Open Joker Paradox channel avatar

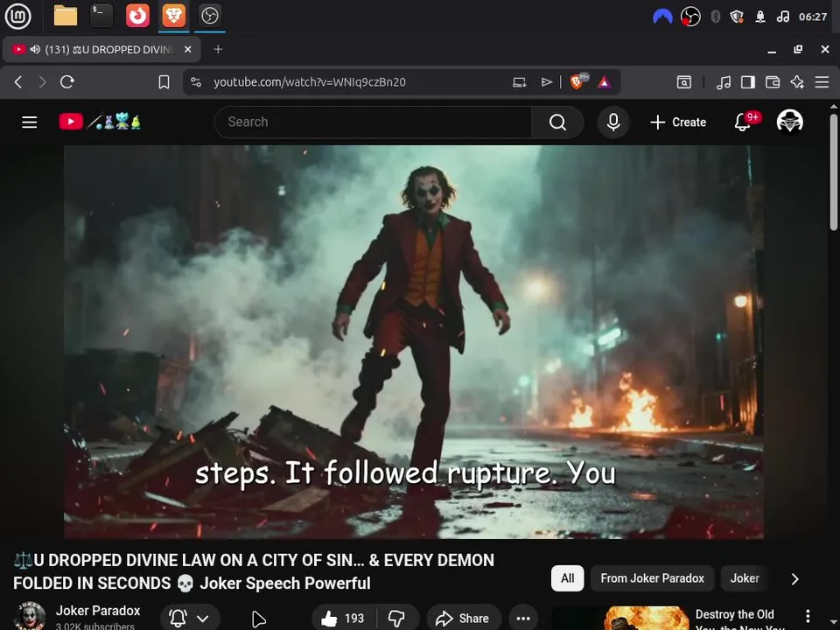click(30, 616)
